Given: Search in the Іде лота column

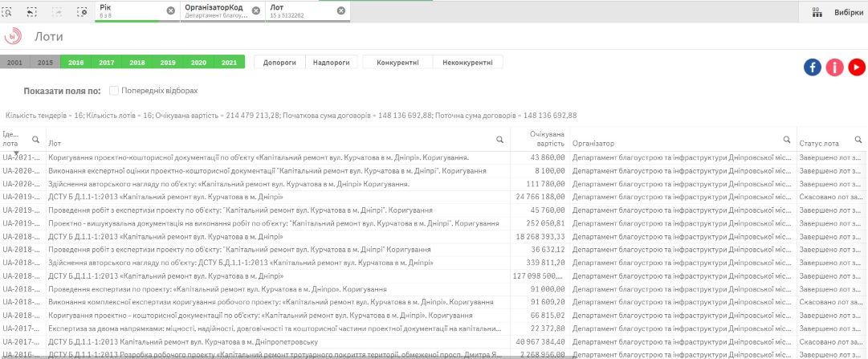Looking at the screenshot, I should click(x=35, y=140).
